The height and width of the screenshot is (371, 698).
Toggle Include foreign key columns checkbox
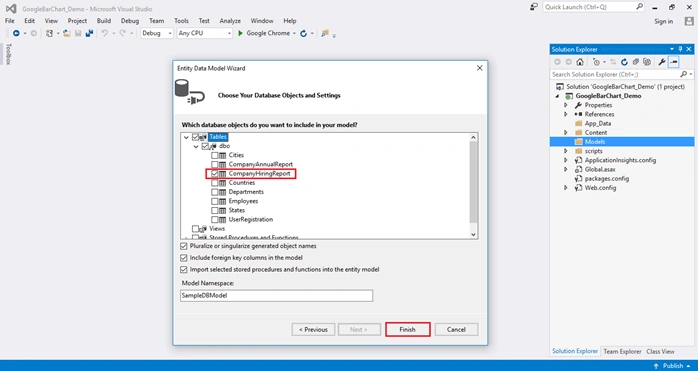(x=183, y=258)
